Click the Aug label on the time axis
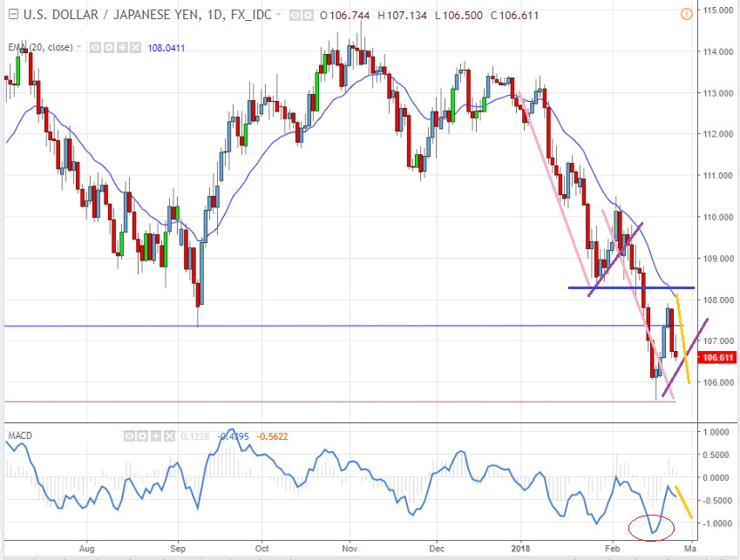740x560 pixels. (x=87, y=549)
